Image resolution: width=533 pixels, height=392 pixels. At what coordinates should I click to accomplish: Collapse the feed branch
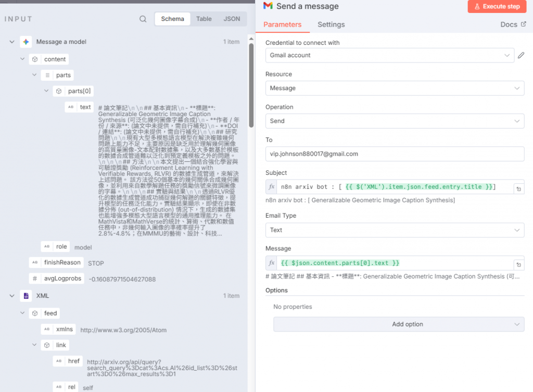tap(22, 313)
